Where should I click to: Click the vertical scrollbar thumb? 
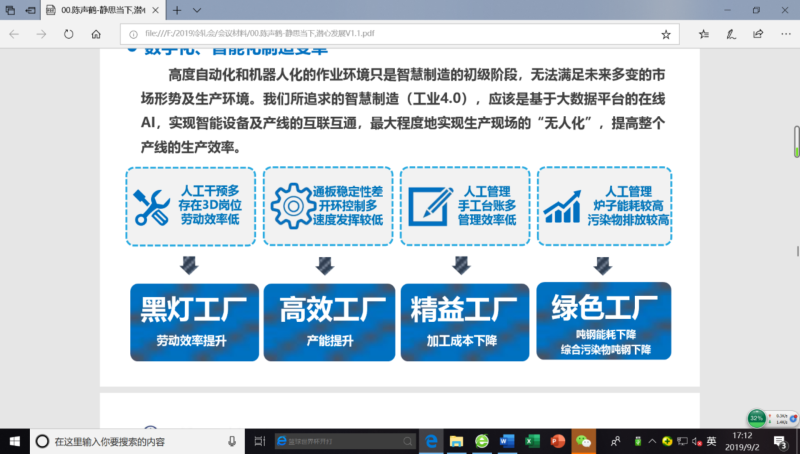[796, 140]
